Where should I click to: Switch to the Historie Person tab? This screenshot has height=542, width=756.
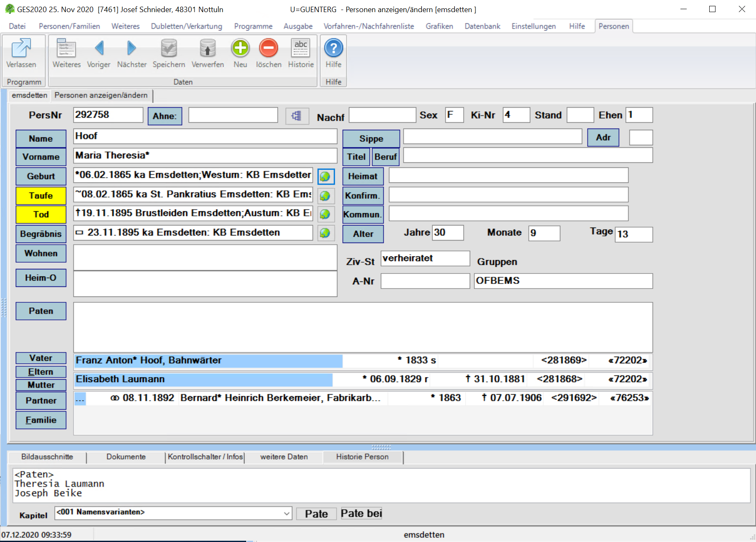[362, 457]
